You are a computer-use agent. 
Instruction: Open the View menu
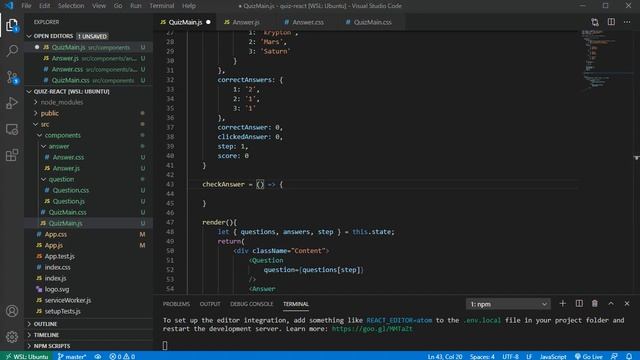[99, 6]
